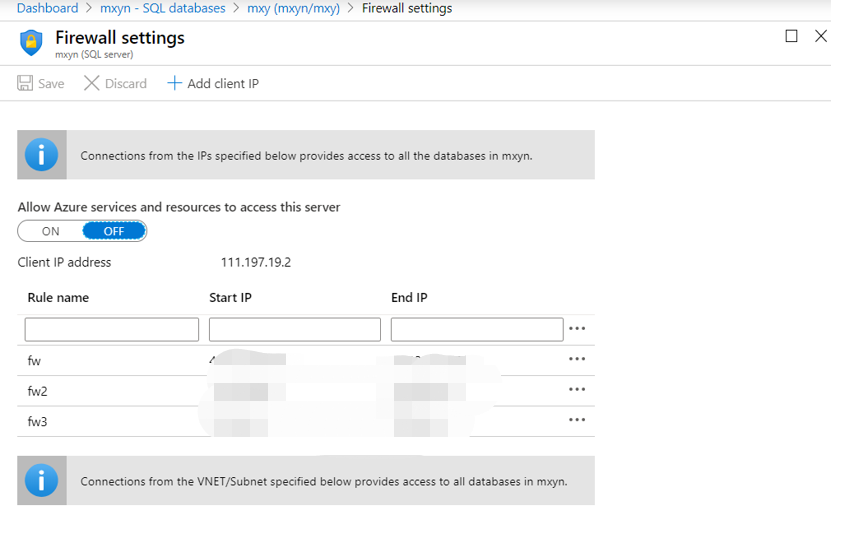Click the lower info icon about VNET/Subnet
The image size is (866, 544).
41,480
